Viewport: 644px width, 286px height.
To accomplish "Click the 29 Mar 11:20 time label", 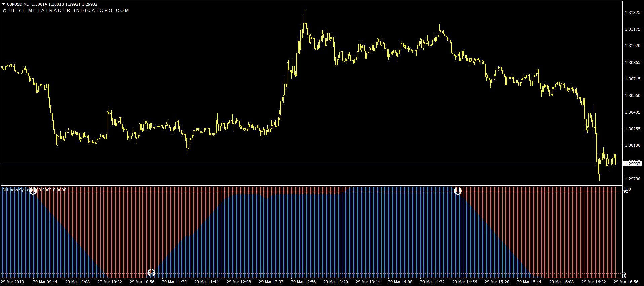I will tap(174, 282).
